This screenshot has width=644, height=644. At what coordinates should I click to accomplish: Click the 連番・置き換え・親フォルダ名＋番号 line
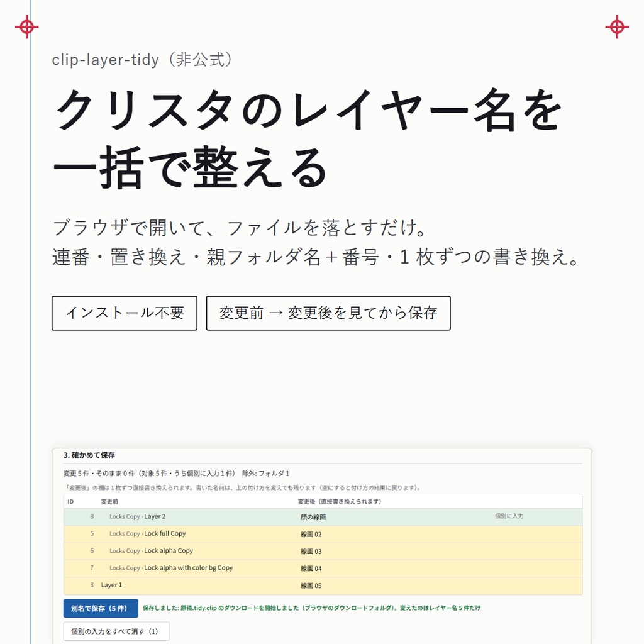[x=317, y=257]
